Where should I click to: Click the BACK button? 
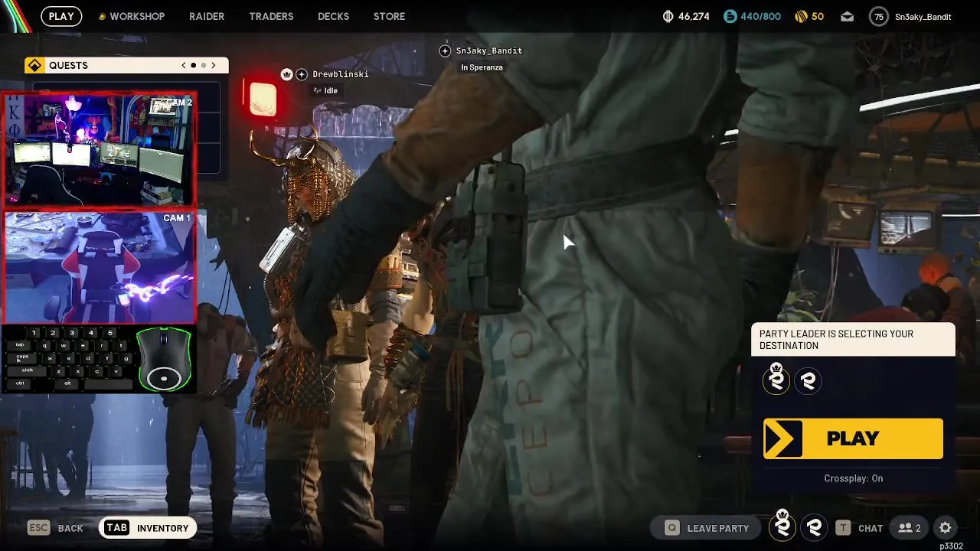coord(70,528)
